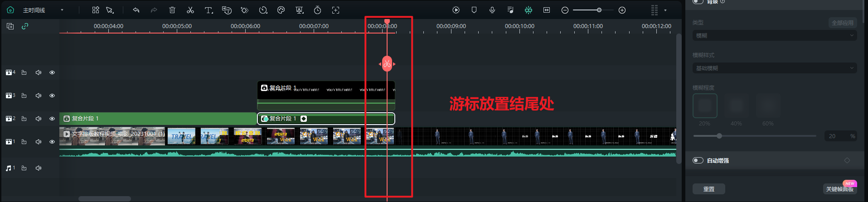Mute audio track 1 speaker
This screenshot has width=868, height=202.
[x=39, y=168]
